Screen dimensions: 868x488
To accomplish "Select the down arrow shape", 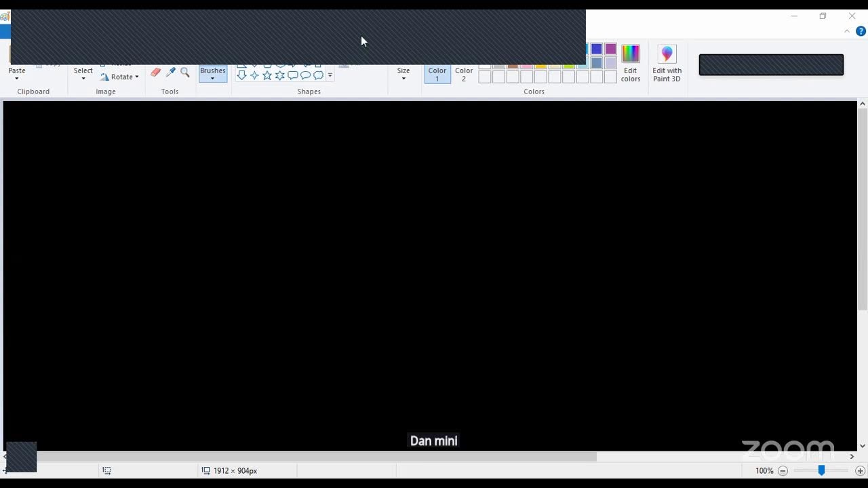I will pyautogui.click(x=241, y=75).
